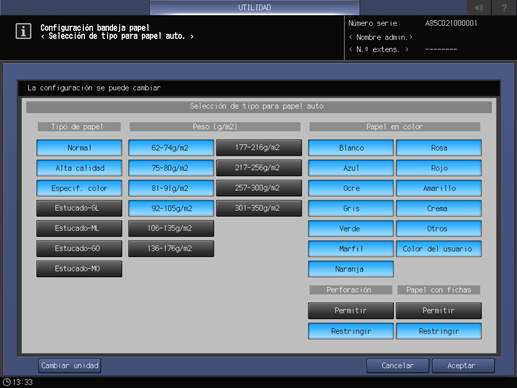Screen dimensions: 517x388
Task: Enable the 177-216g/m2 weight
Action: 259,147
